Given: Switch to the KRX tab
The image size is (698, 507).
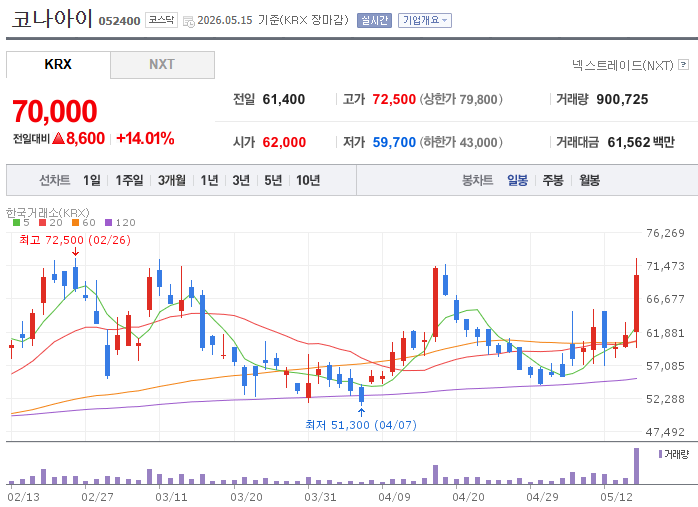Looking at the screenshot, I should coord(58,64).
